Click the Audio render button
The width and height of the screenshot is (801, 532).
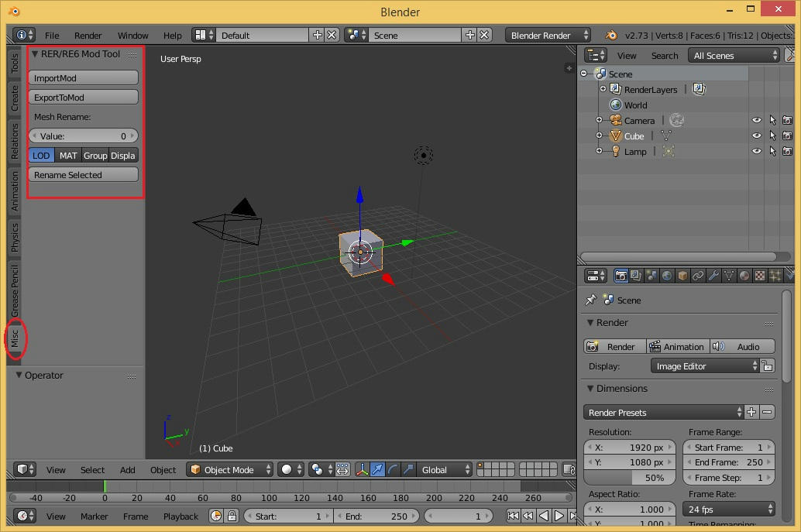(742, 346)
